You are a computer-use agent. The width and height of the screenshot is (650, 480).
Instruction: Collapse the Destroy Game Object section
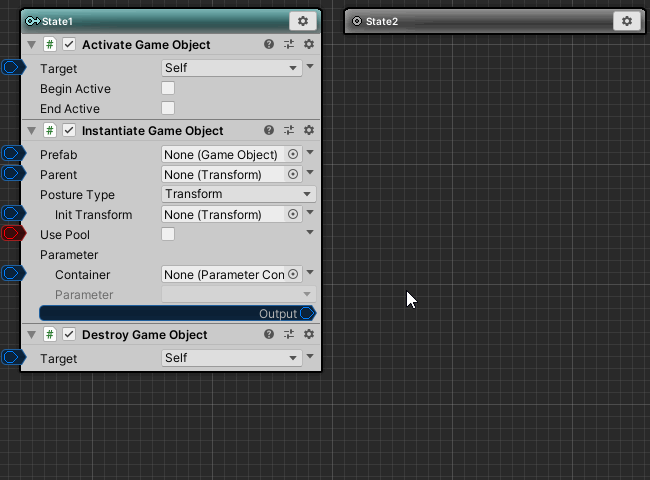click(x=31, y=334)
